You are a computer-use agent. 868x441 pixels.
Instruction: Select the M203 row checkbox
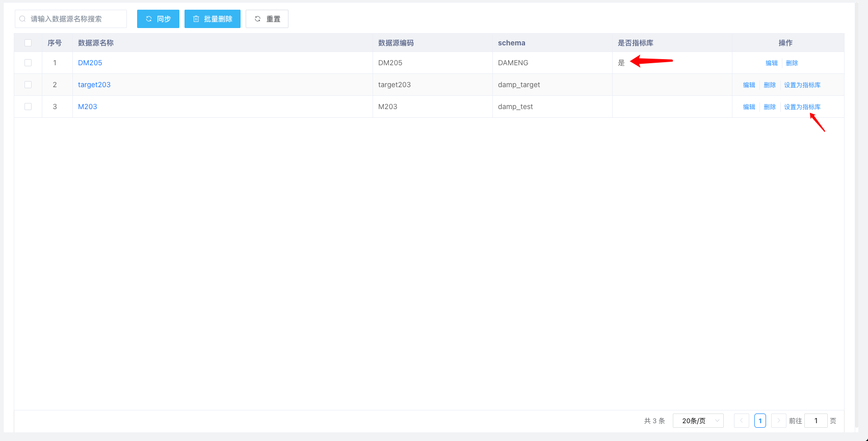pyautogui.click(x=28, y=107)
